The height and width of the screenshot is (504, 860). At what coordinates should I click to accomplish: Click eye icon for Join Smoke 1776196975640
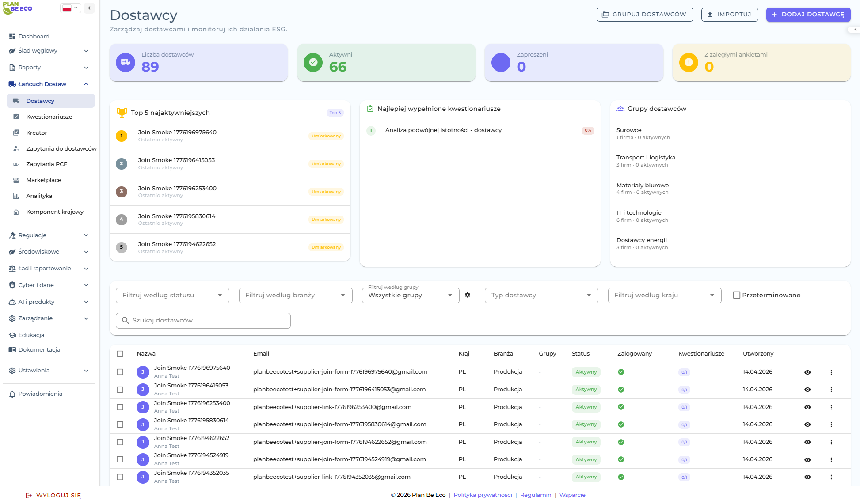tap(807, 372)
